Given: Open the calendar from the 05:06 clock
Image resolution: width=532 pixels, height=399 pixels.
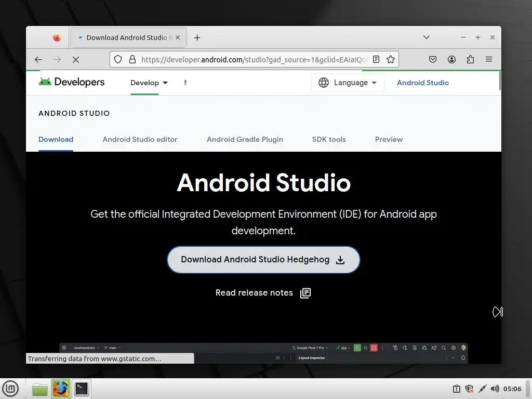Looking at the screenshot, I should pos(512,389).
